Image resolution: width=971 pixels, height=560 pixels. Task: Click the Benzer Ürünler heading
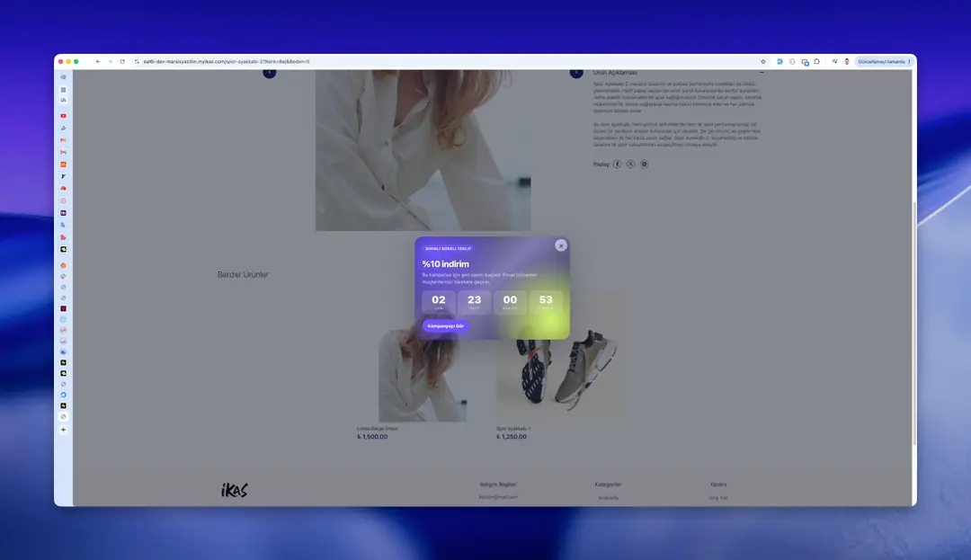coord(243,275)
